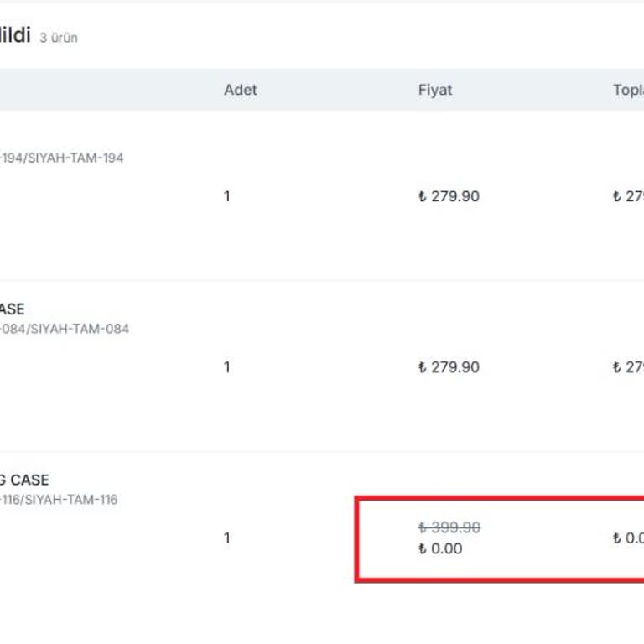
Task: Open the product name ending in ASE
Action: (12, 309)
